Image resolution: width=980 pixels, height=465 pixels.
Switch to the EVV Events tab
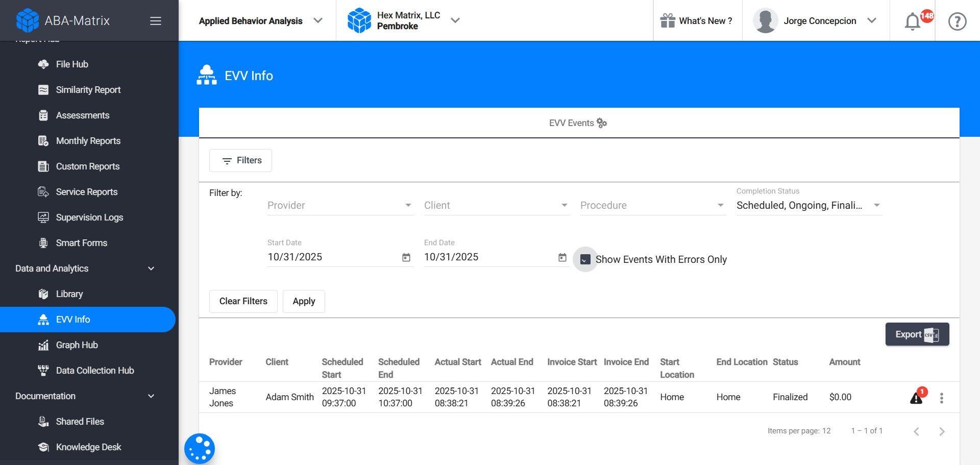pyautogui.click(x=578, y=123)
